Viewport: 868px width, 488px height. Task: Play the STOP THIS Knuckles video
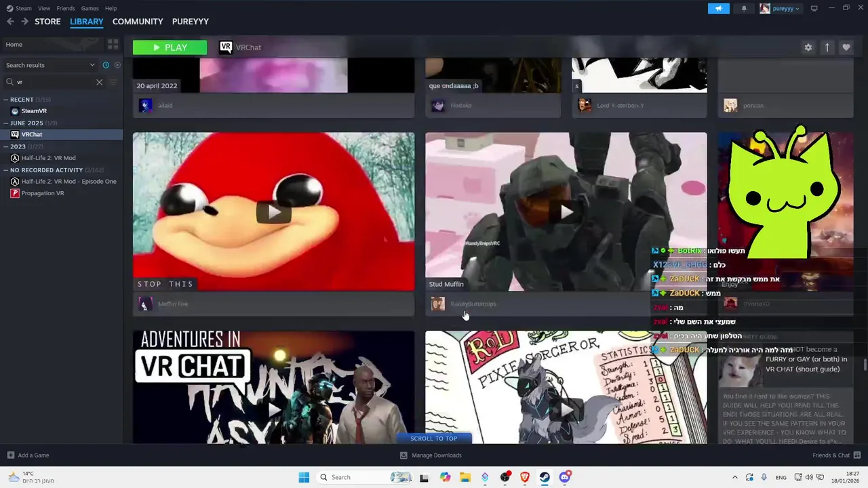point(273,211)
